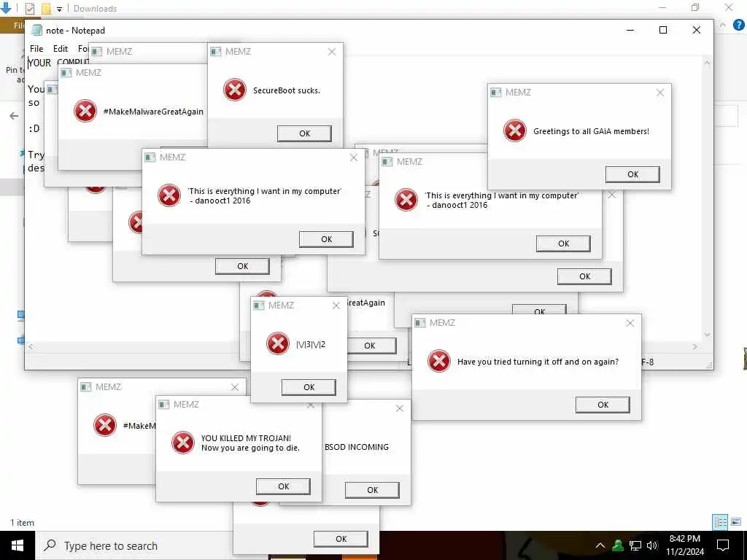Open the Action Center notification icon
Viewport: 747px width, 560px height.
pyautogui.click(x=723, y=545)
